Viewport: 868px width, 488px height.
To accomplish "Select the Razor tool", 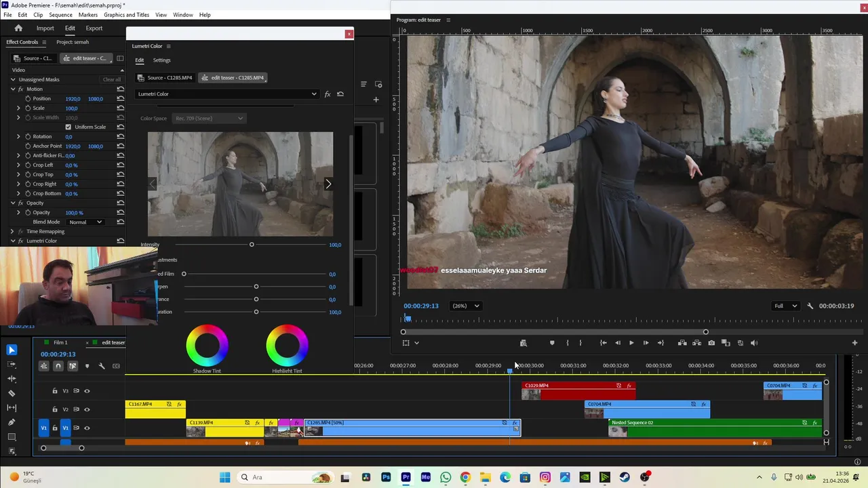I will coord(12,393).
